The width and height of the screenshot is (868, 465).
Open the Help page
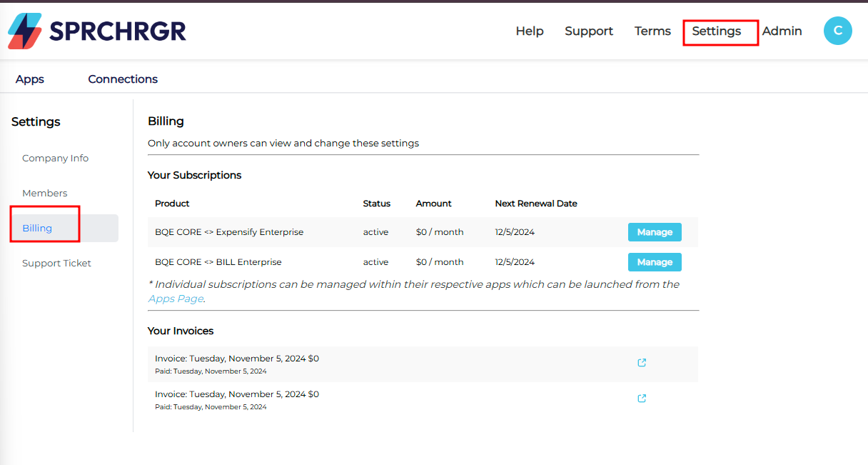(530, 31)
